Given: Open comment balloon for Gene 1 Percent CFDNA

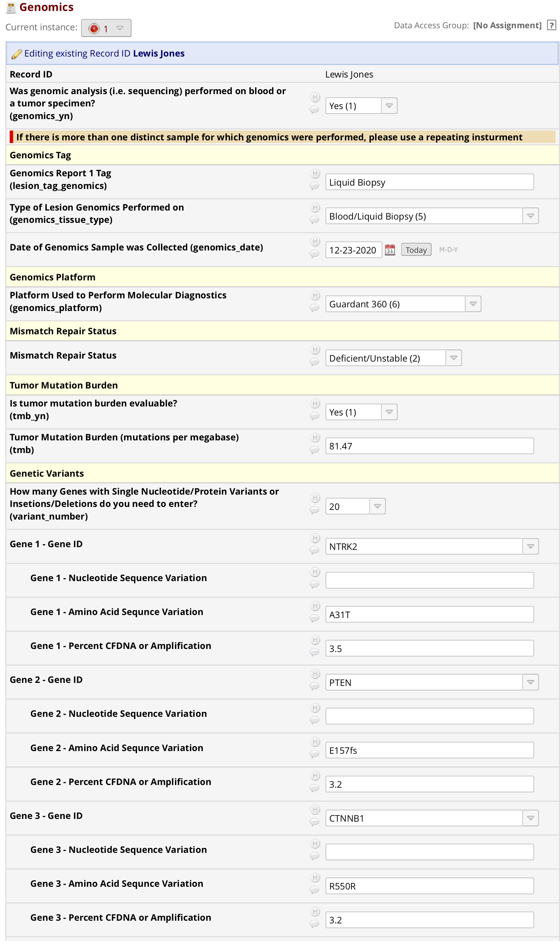Looking at the screenshot, I should pyautogui.click(x=314, y=652).
